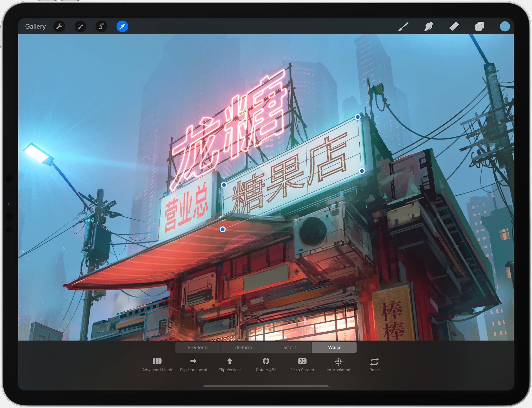532x408 pixels.
Task: Open the Selections tool
Action: (x=101, y=26)
